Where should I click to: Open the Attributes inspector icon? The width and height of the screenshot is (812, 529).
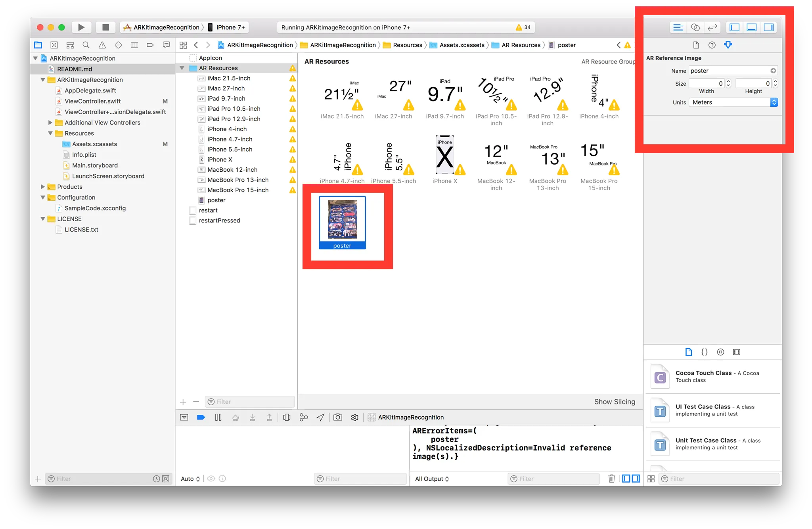coord(728,45)
